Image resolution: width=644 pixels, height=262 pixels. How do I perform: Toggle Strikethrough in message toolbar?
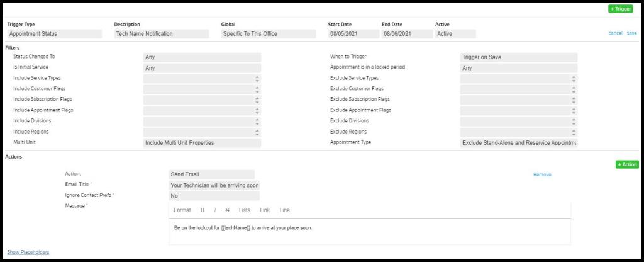tap(227, 210)
